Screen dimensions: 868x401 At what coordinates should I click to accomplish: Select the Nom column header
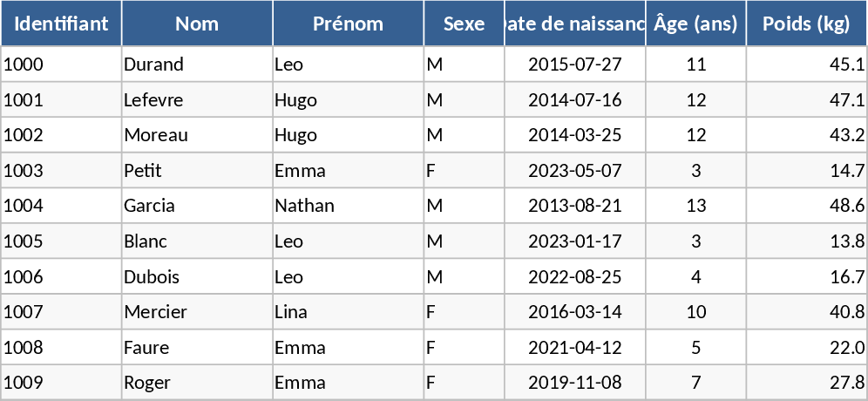point(197,24)
